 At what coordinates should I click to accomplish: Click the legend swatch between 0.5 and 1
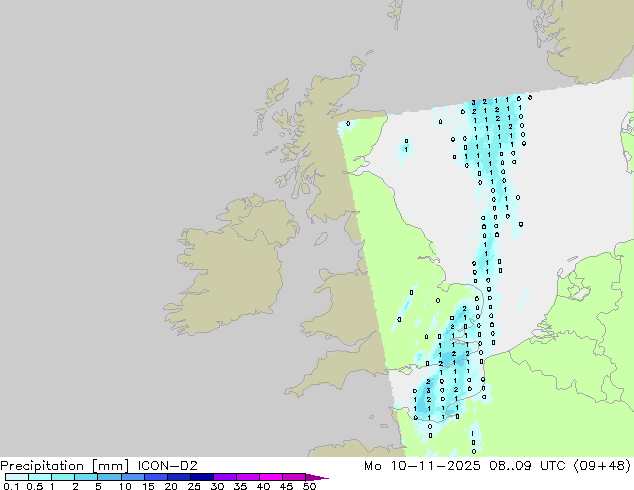40,477
